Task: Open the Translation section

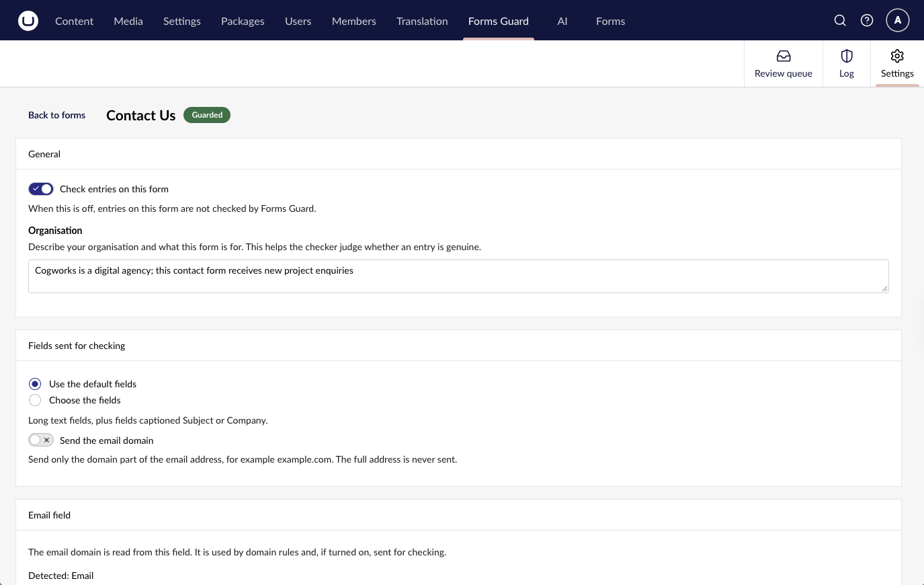Action: [422, 21]
